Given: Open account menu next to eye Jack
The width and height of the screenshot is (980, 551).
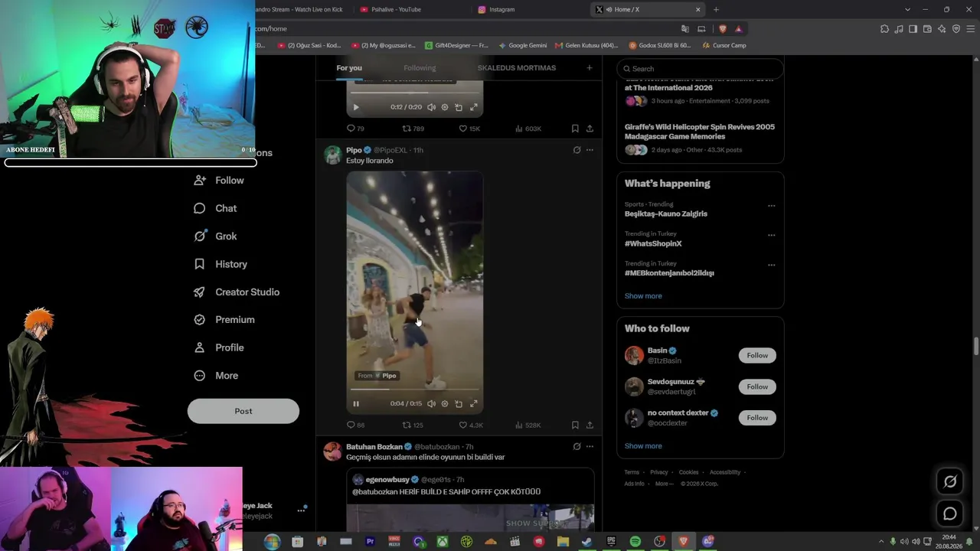Looking at the screenshot, I should 301,510.
